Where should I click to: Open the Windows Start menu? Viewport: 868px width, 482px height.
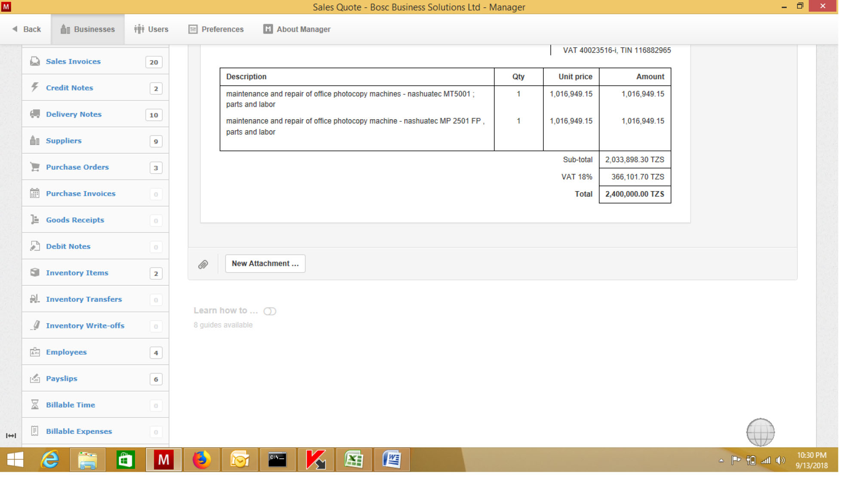point(15,460)
